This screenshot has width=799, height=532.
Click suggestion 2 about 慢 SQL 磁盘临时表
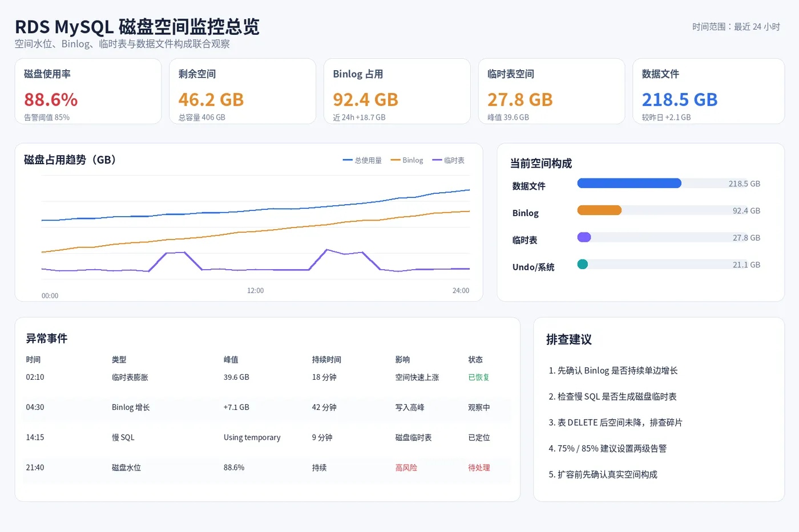pyautogui.click(x=612, y=397)
